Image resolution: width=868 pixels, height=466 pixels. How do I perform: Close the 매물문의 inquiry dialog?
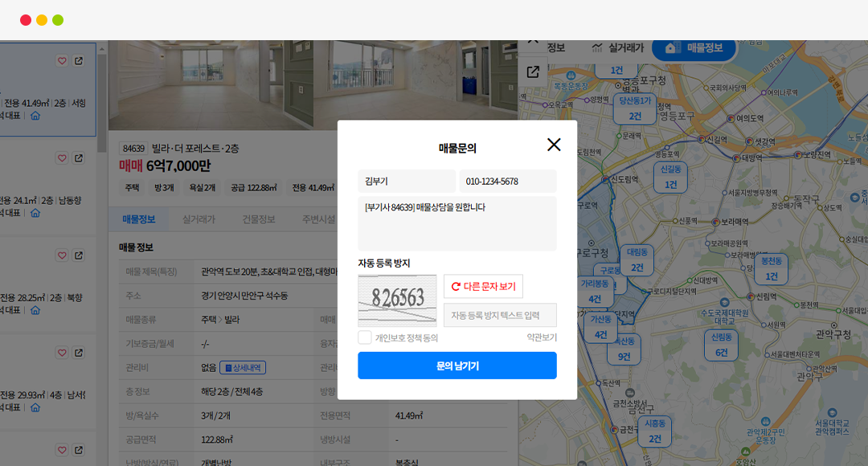554,145
